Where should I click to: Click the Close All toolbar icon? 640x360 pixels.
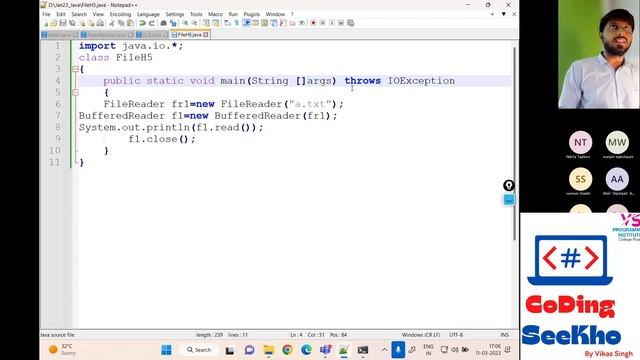click(x=91, y=23)
